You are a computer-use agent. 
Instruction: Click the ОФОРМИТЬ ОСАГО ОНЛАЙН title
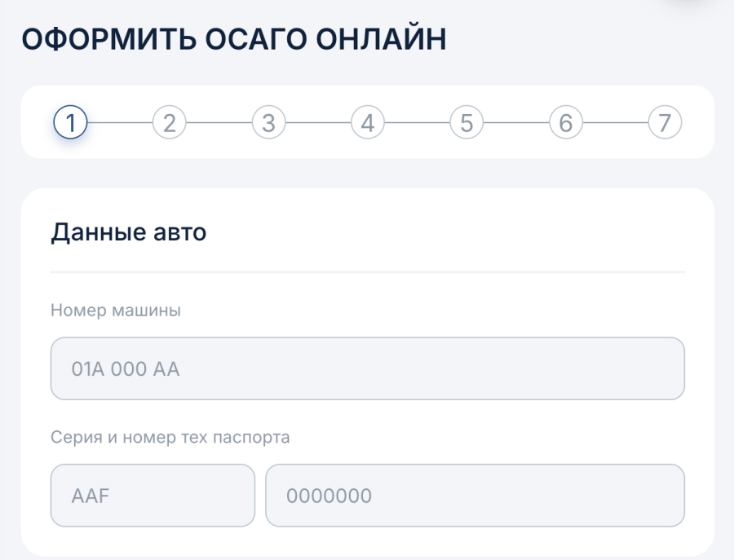pyautogui.click(x=235, y=37)
